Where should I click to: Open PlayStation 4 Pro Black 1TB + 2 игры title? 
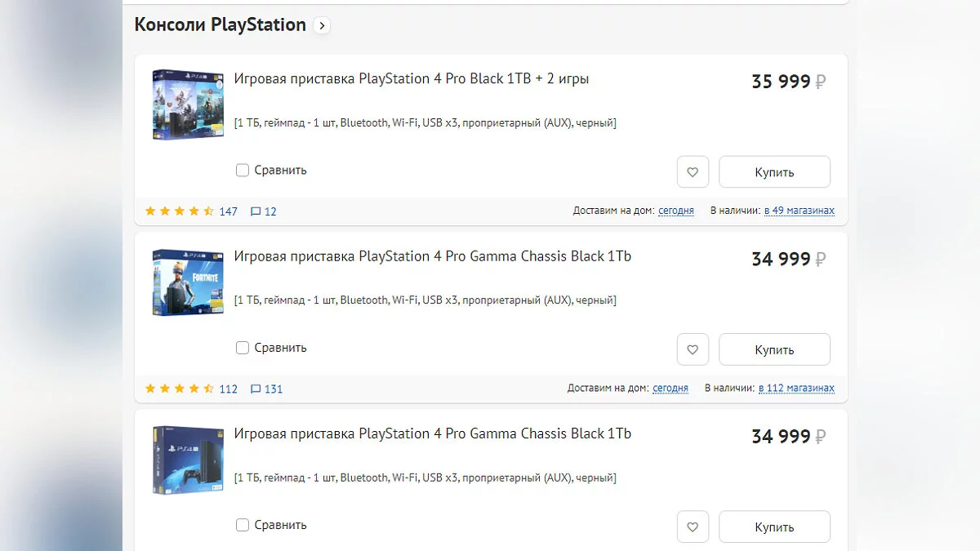tap(411, 79)
